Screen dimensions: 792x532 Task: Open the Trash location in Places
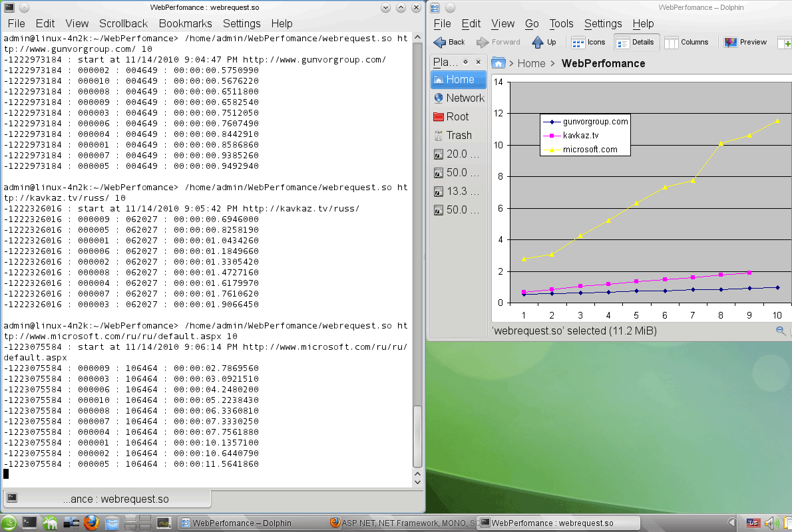tap(453, 135)
